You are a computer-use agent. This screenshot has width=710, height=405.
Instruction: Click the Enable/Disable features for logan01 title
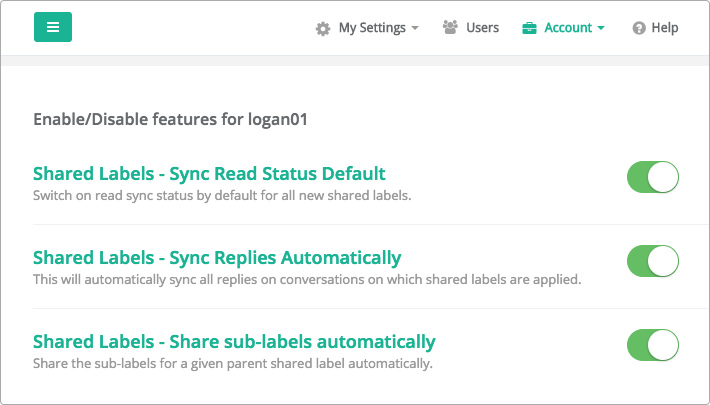170,119
